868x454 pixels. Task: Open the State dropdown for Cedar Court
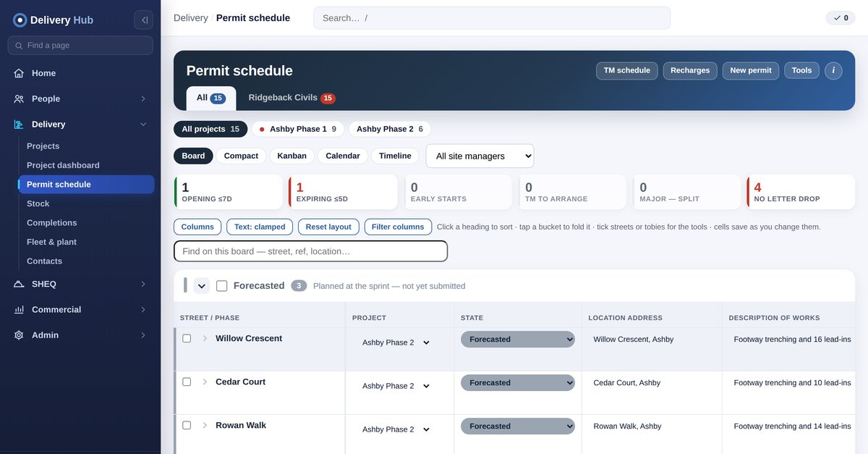[x=518, y=382]
